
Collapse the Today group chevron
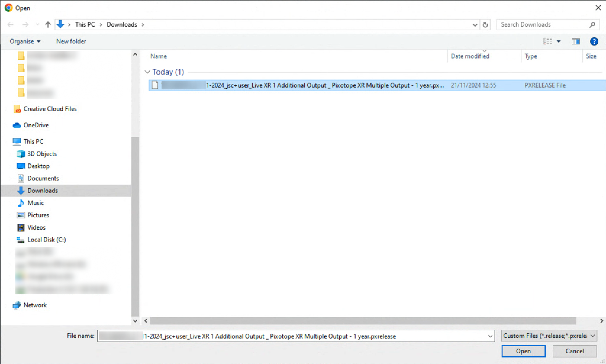tap(147, 72)
